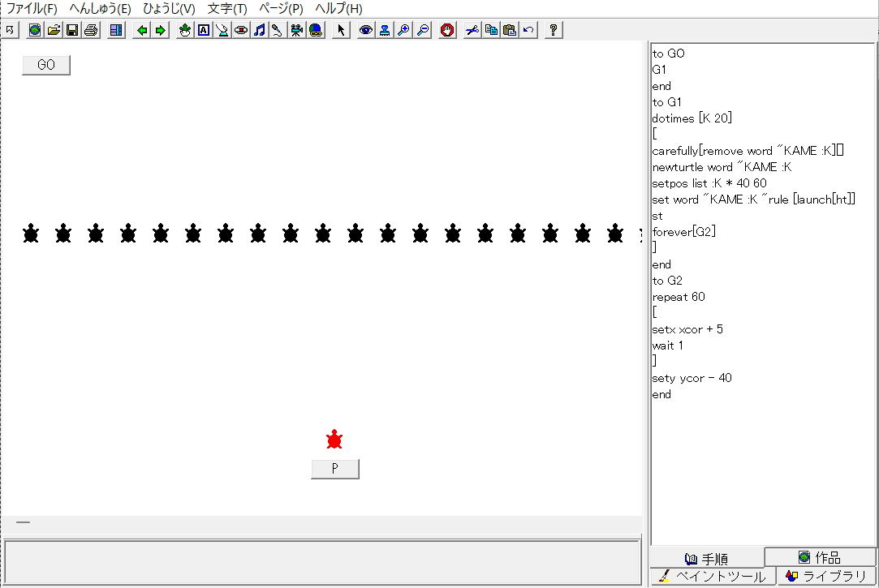Screen dimensions: 879x588
Task: Select the stamp tool
Action: click(x=385, y=30)
